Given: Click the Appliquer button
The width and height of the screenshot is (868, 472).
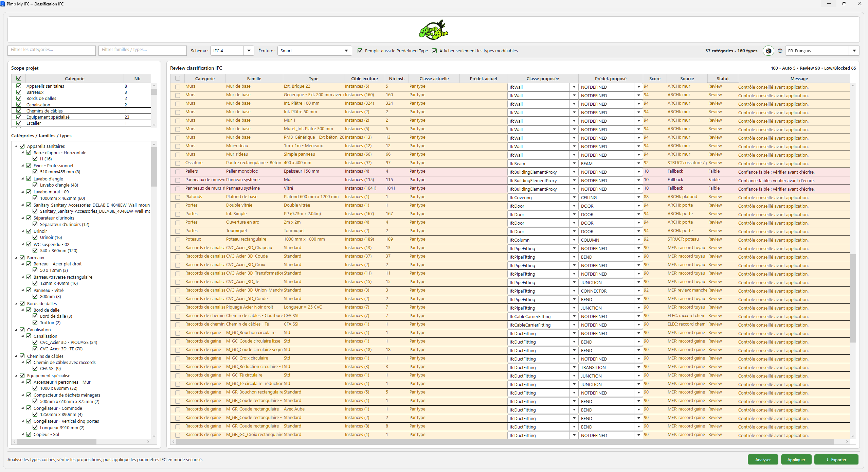Looking at the screenshot, I should click(796, 459).
